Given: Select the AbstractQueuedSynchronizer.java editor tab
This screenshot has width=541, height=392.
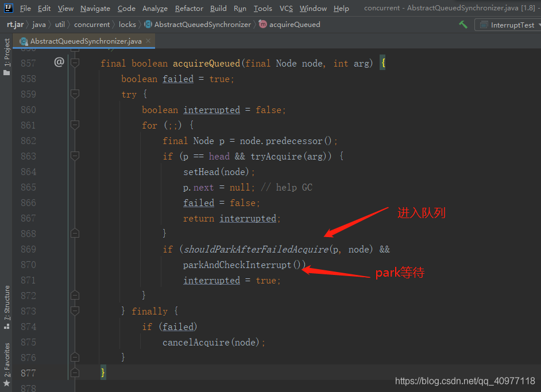Looking at the screenshot, I should click(x=86, y=41).
